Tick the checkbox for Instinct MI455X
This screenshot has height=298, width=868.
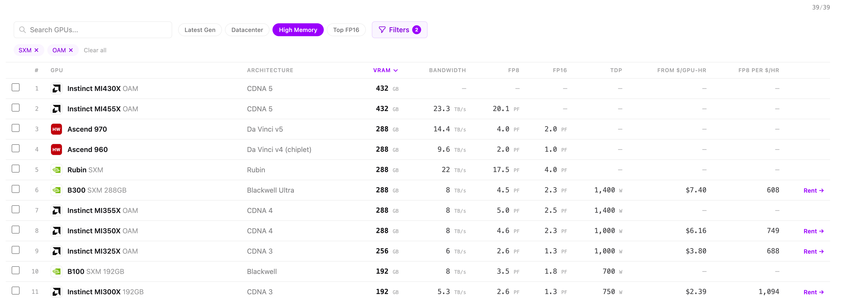[x=16, y=108]
